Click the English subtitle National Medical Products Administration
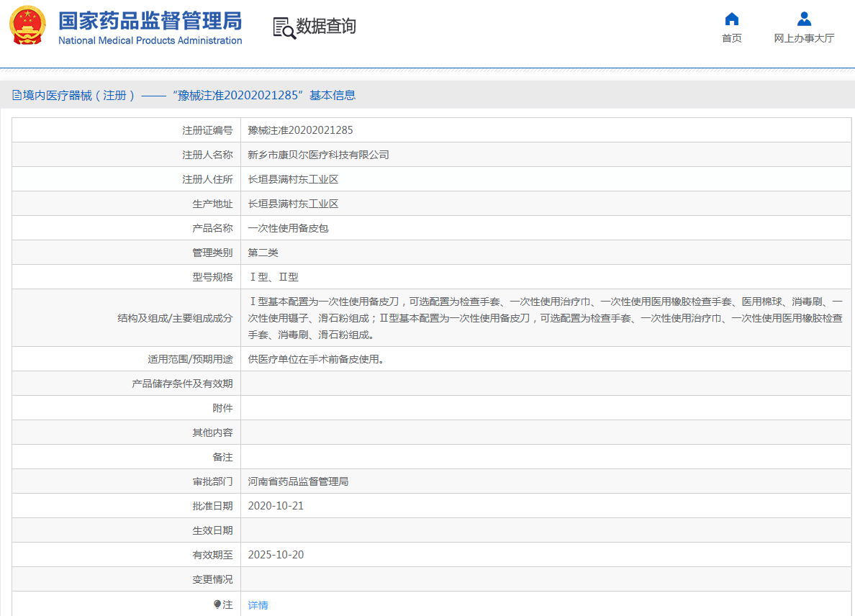 (x=151, y=40)
